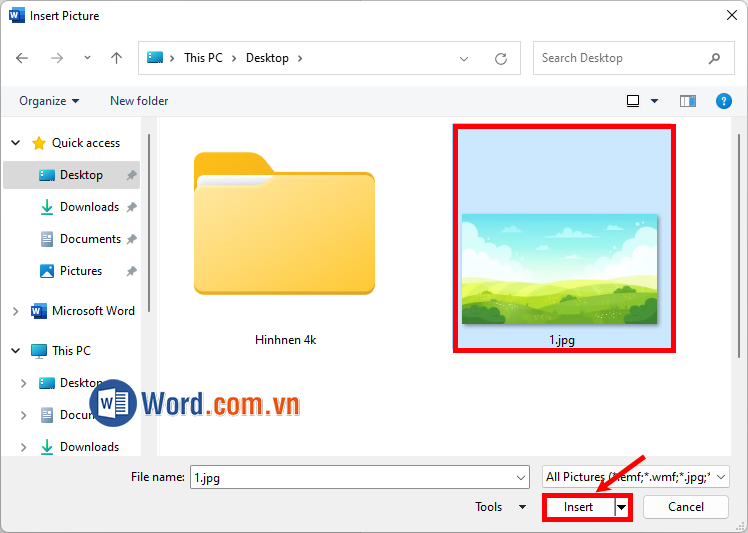Click the Cancel button
This screenshot has height=533, width=748.
686,507
